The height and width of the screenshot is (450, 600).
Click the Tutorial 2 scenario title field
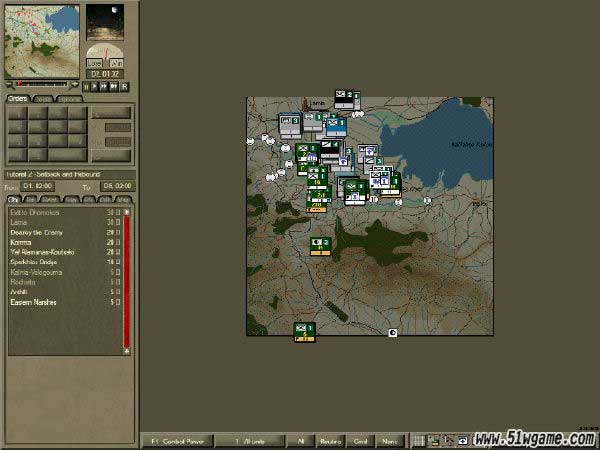point(70,174)
